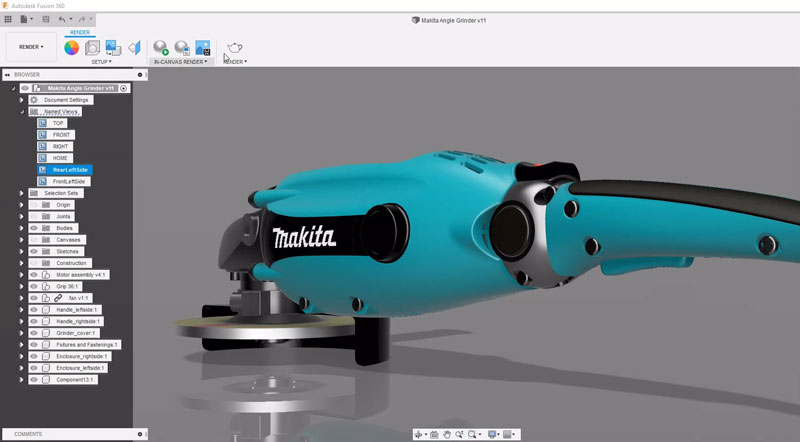Open Scene Settings cube icon
Screen dimensions: 800x442
92,48
